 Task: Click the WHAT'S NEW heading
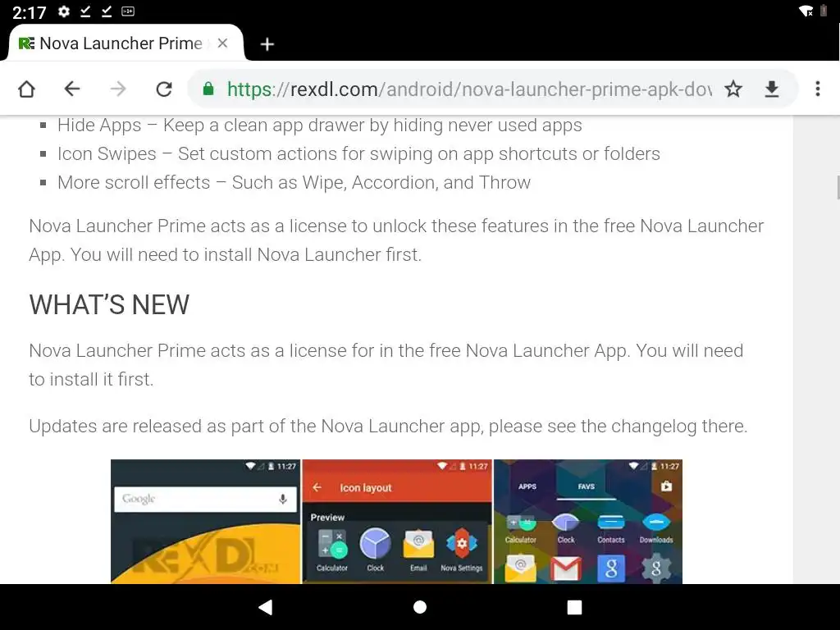[109, 305]
